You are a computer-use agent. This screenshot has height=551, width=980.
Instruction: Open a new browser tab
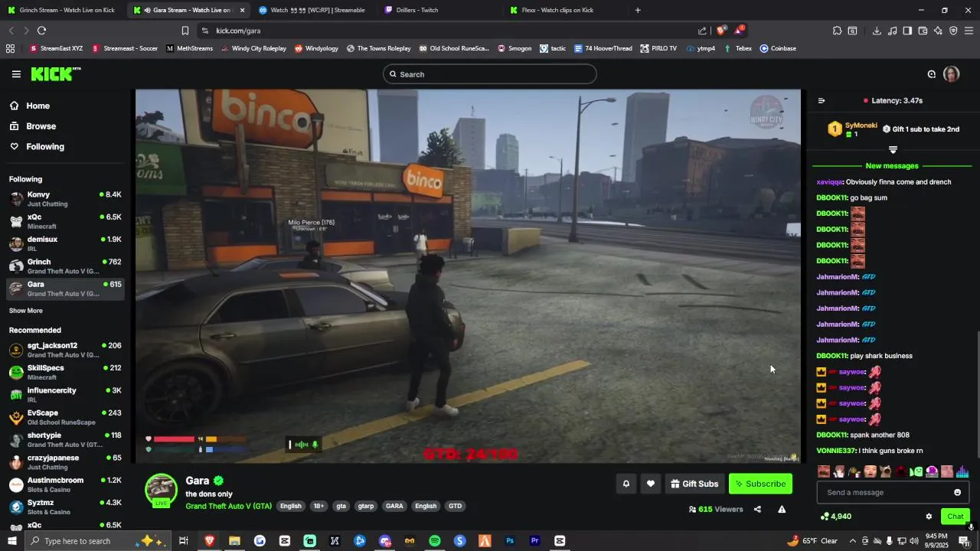[x=638, y=10]
